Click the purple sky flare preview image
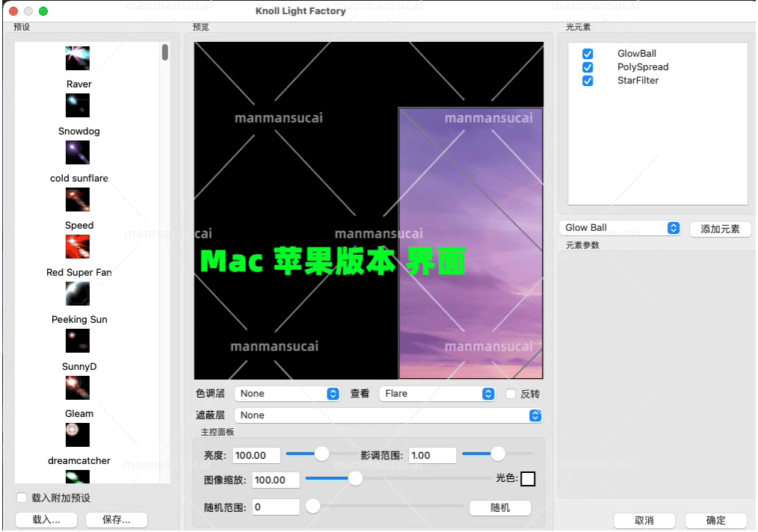 click(x=470, y=243)
